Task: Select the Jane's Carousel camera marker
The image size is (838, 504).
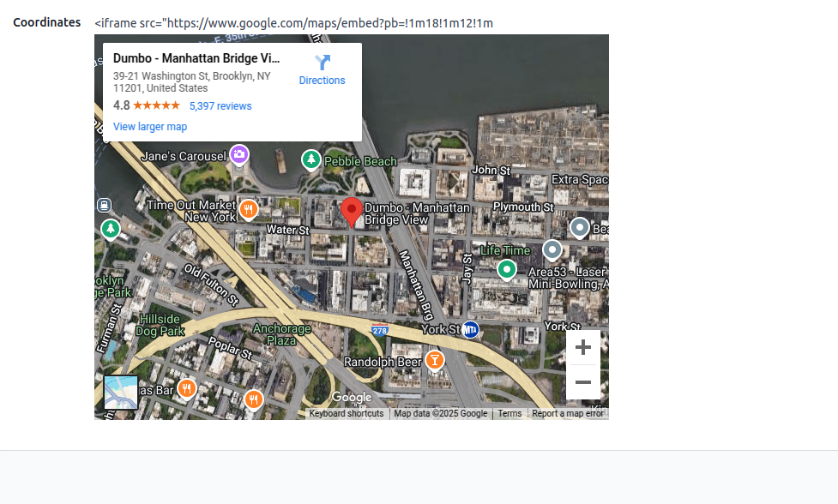Action: pos(239,155)
